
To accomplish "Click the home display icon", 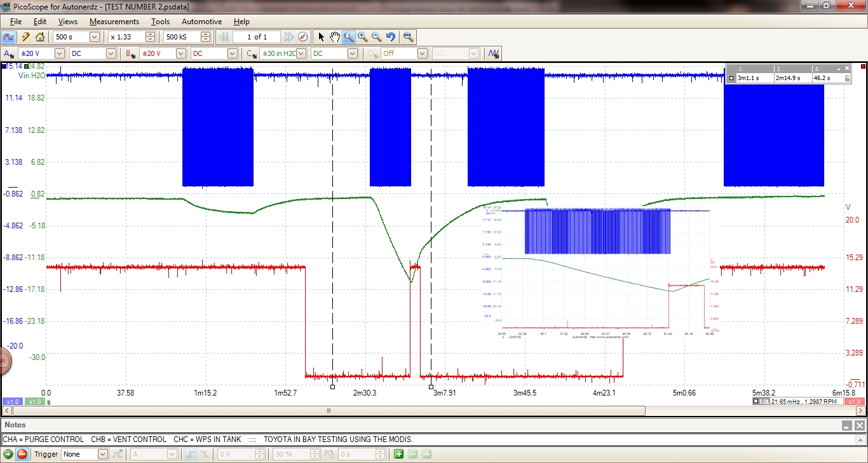I will [39, 37].
